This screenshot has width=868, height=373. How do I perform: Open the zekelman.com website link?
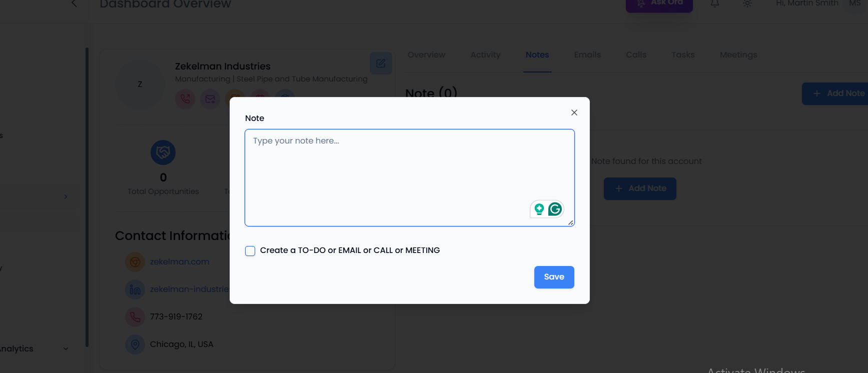click(x=180, y=262)
